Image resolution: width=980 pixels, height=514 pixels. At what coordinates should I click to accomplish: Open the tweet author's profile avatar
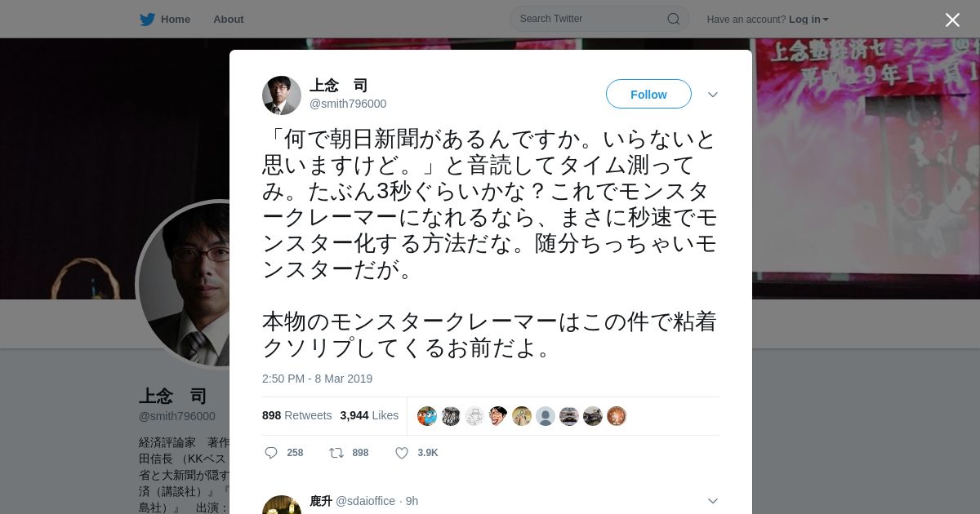pos(282,95)
